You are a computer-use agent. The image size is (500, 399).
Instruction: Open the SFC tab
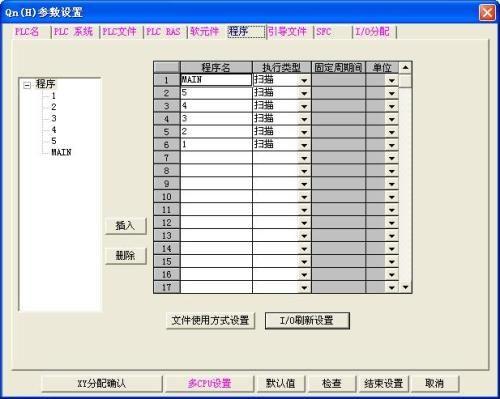coord(324,32)
